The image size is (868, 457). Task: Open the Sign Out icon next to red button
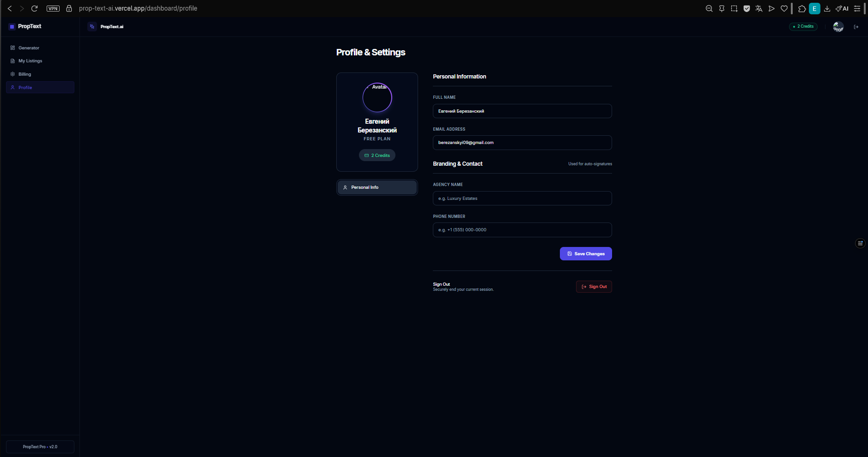point(583,286)
